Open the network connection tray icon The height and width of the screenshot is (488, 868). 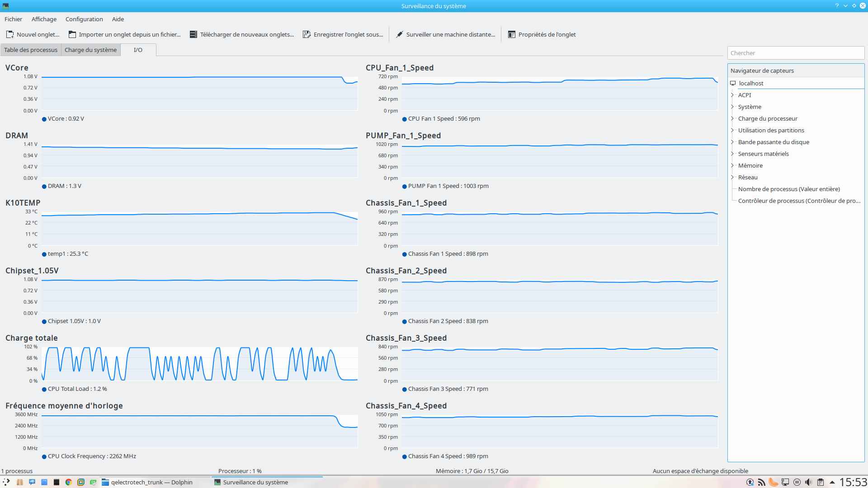click(785, 482)
